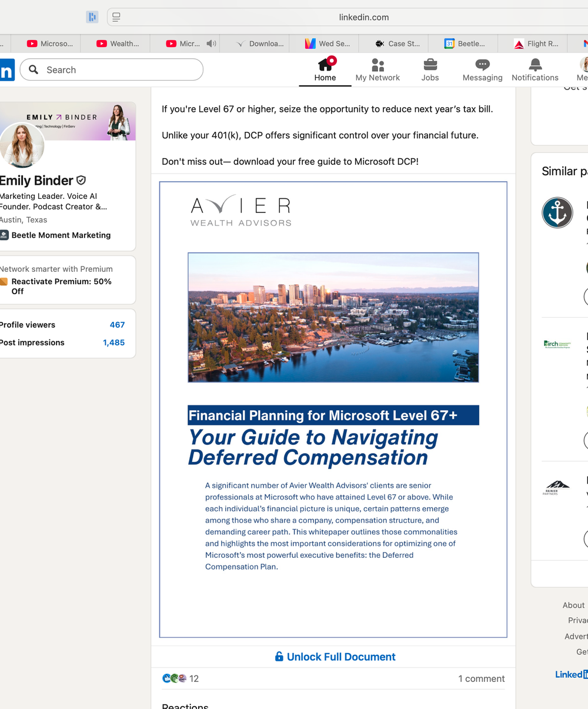Switch to the Downloa... tab
588x709 pixels.
point(259,44)
